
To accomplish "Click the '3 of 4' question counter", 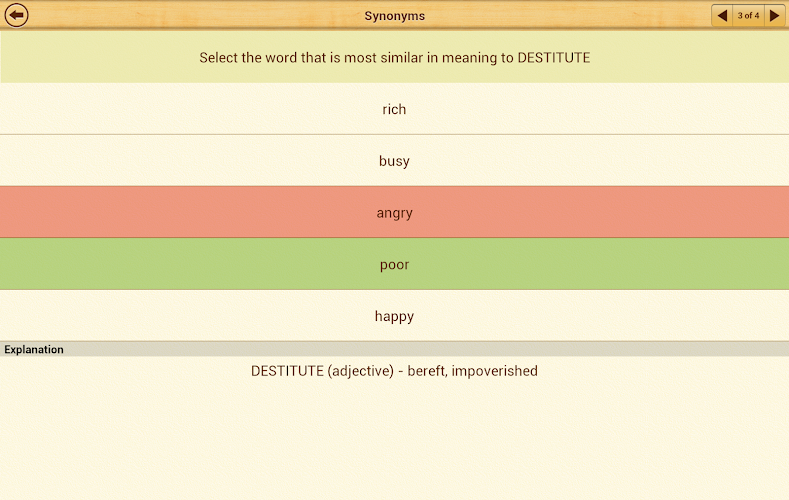I will click(x=748, y=15).
